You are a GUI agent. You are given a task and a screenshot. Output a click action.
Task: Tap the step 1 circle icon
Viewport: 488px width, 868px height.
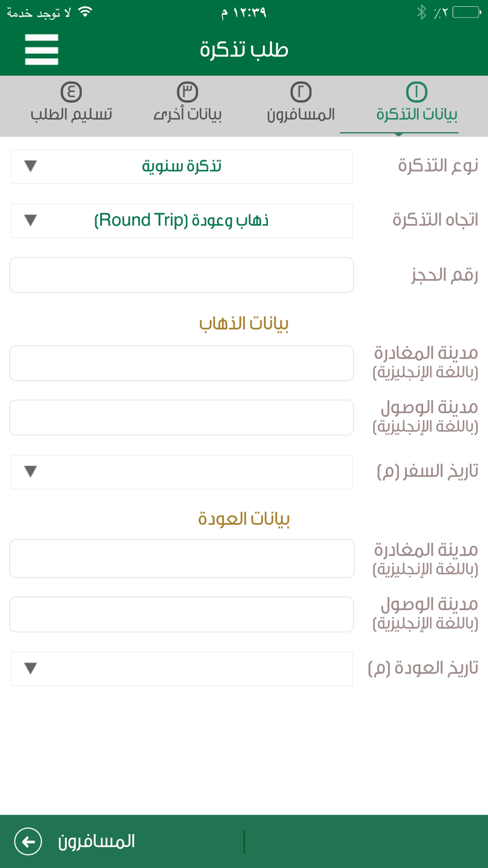tap(416, 92)
